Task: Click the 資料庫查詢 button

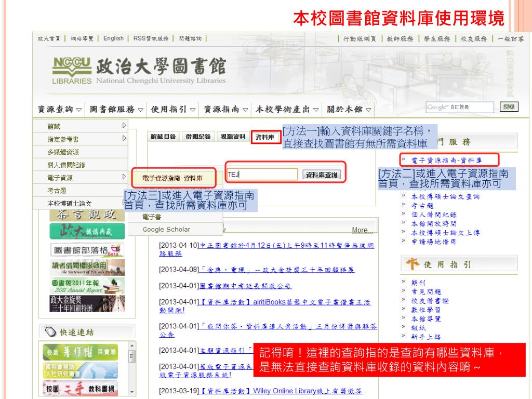Action: click(x=322, y=175)
